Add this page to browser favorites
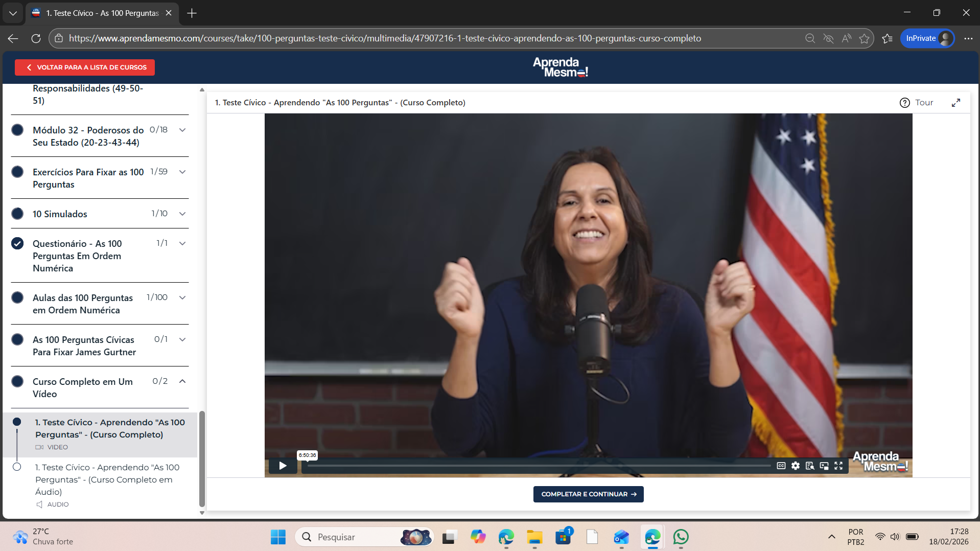 (864, 38)
